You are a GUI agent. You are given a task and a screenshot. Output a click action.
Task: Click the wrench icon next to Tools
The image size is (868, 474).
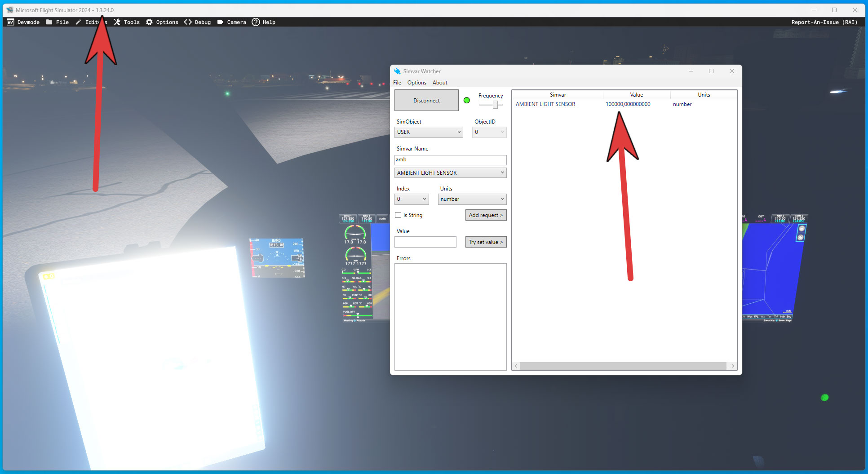tap(117, 22)
